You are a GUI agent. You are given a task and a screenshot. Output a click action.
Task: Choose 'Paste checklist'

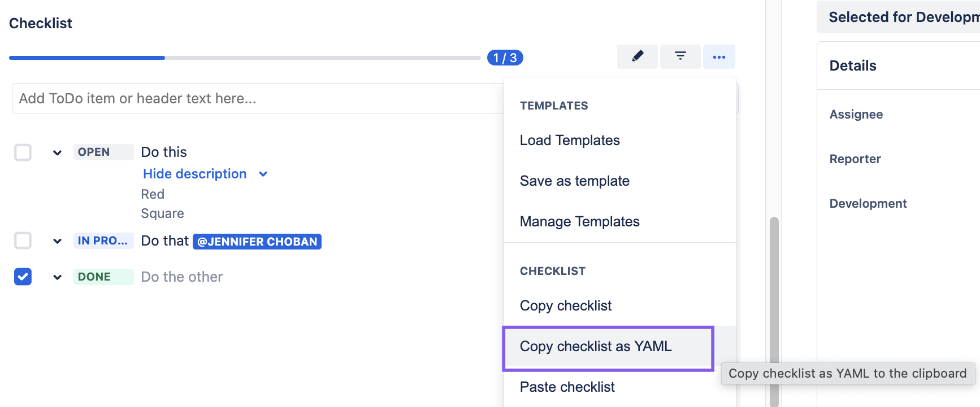pos(567,387)
